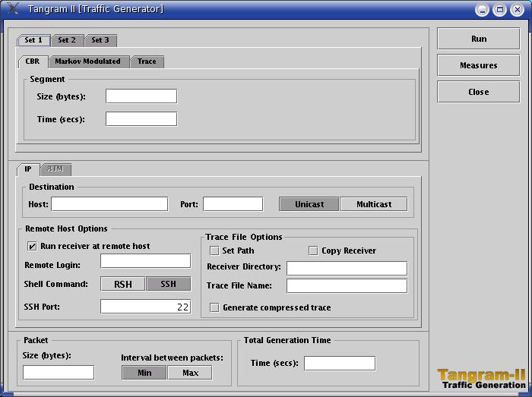Close window using title bar X button
This screenshot has height=397, width=532.
coord(517,9)
